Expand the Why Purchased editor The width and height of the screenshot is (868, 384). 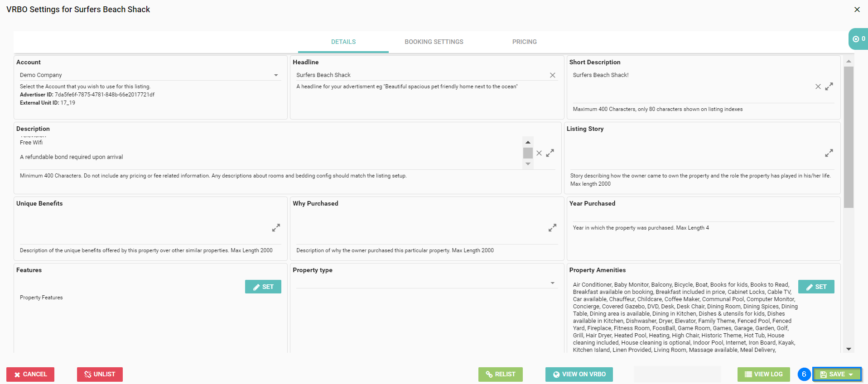click(x=552, y=228)
